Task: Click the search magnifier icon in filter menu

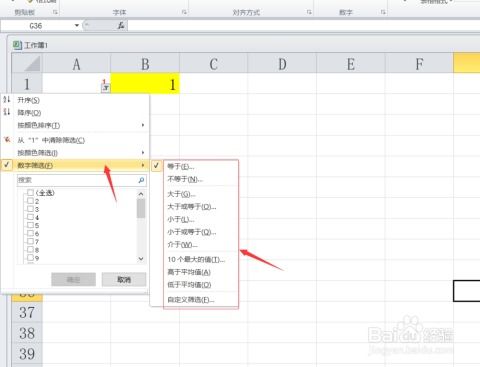Action: [x=141, y=180]
